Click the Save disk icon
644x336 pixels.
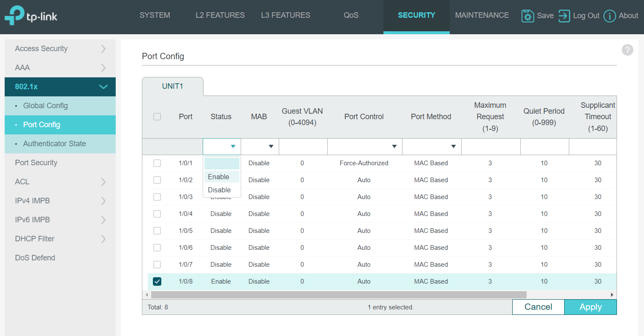(527, 16)
